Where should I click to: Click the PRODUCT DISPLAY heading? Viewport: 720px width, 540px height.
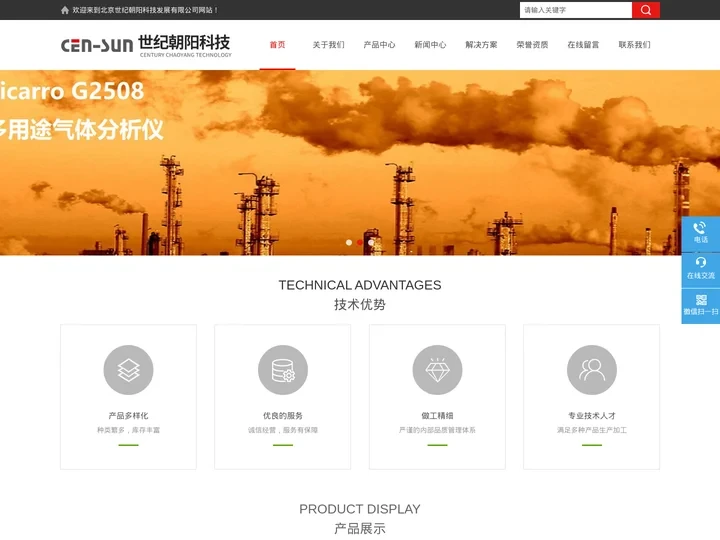point(360,509)
